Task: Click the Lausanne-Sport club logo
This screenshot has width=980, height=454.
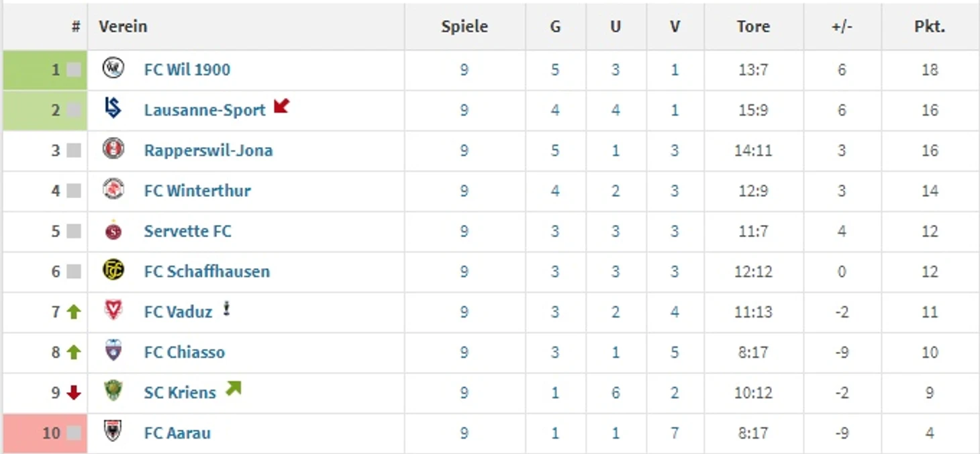Action: (113, 109)
